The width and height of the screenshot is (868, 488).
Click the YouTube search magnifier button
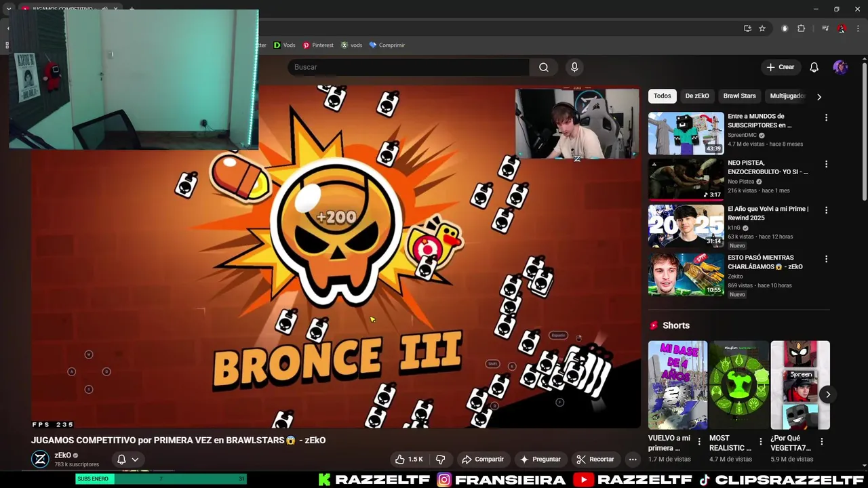tap(543, 67)
